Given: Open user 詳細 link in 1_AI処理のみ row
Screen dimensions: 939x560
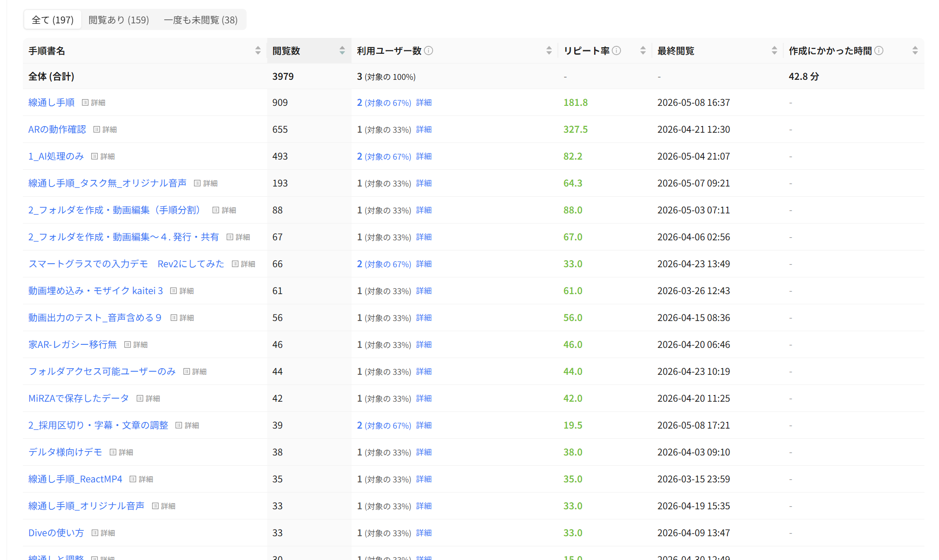Looking at the screenshot, I should [x=424, y=156].
